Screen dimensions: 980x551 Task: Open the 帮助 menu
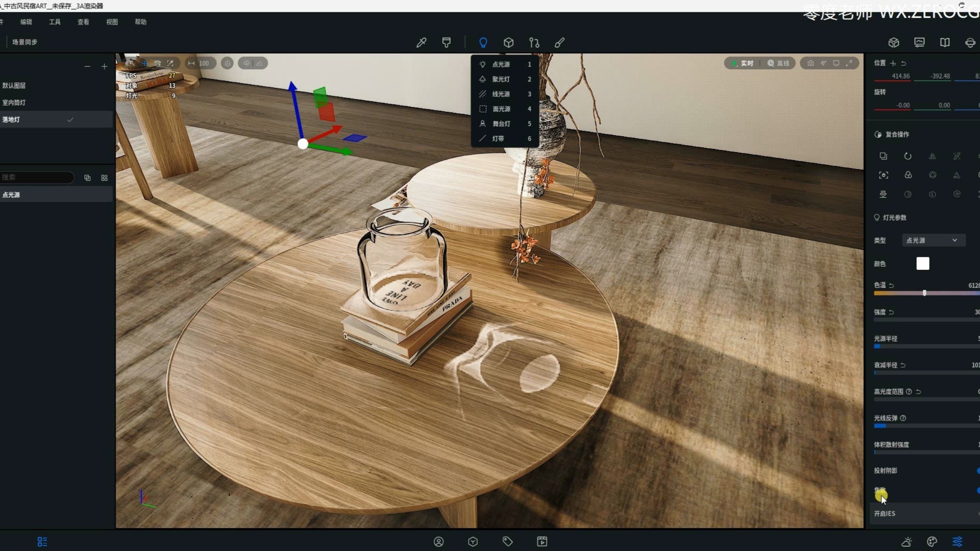point(141,22)
